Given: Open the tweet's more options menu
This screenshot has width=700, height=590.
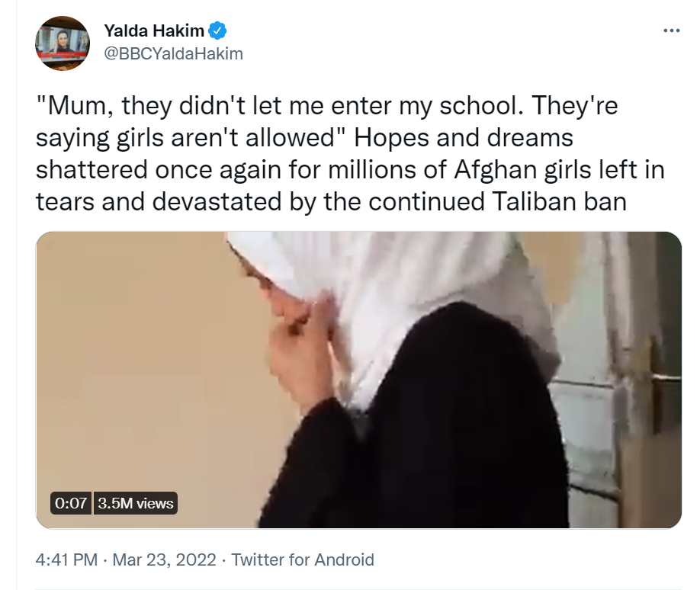Looking at the screenshot, I should point(671,31).
